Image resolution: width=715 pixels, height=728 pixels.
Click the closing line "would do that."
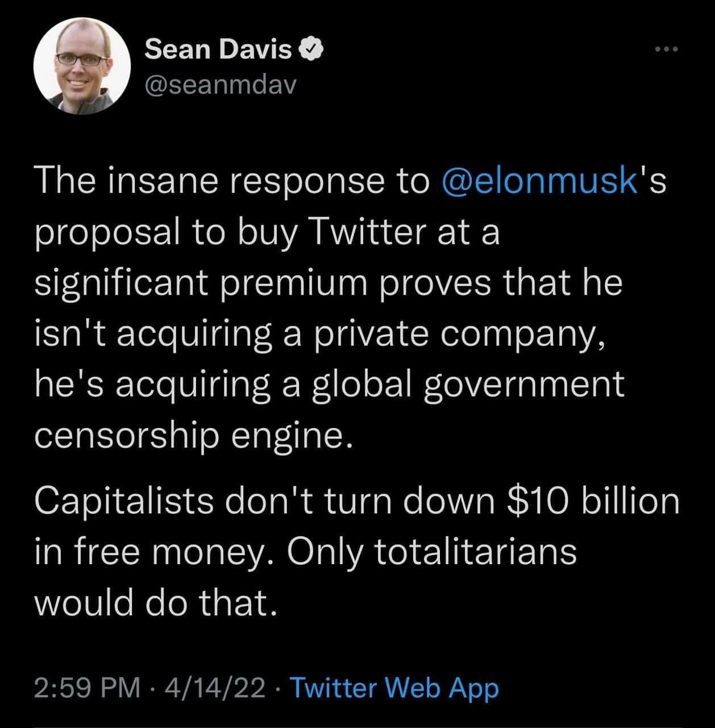click(x=156, y=602)
